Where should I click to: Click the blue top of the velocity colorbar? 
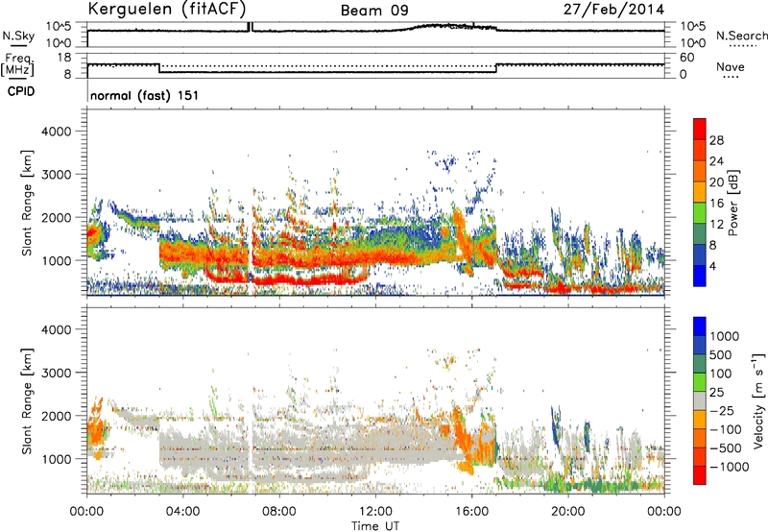[700, 326]
